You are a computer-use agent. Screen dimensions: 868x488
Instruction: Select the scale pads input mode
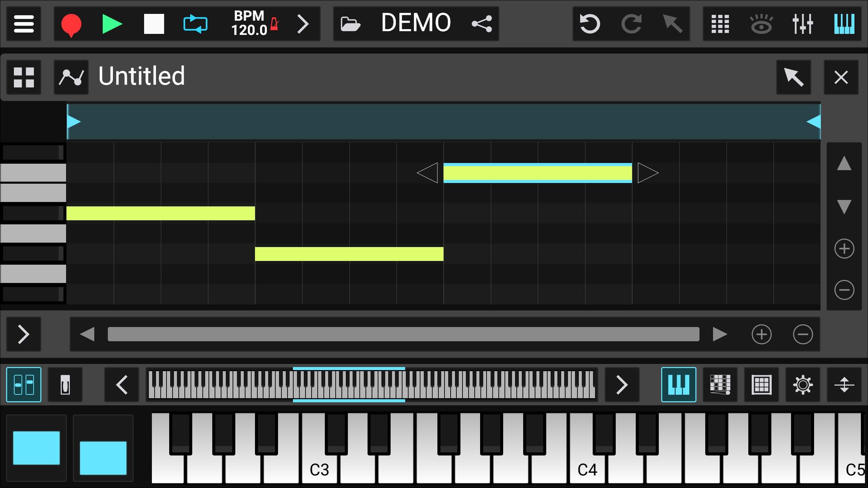(x=720, y=385)
